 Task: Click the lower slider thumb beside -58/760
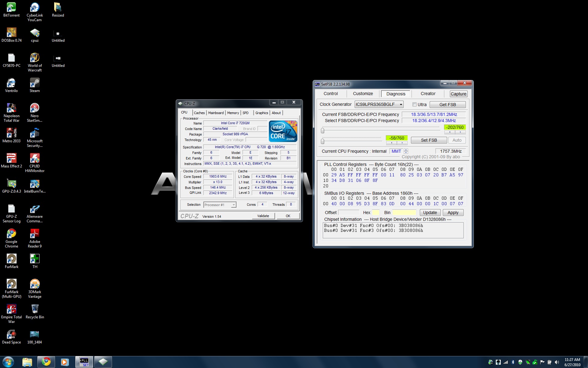pyautogui.click(x=322, y=141)
